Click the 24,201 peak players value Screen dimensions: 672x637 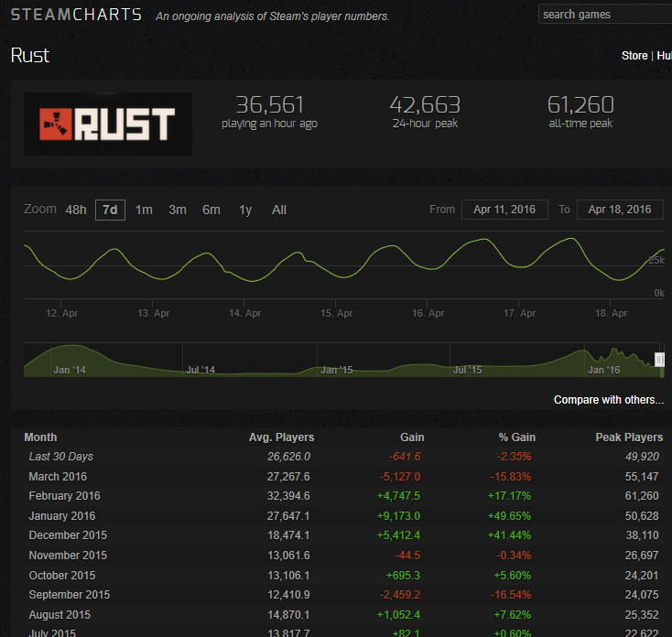642,576
